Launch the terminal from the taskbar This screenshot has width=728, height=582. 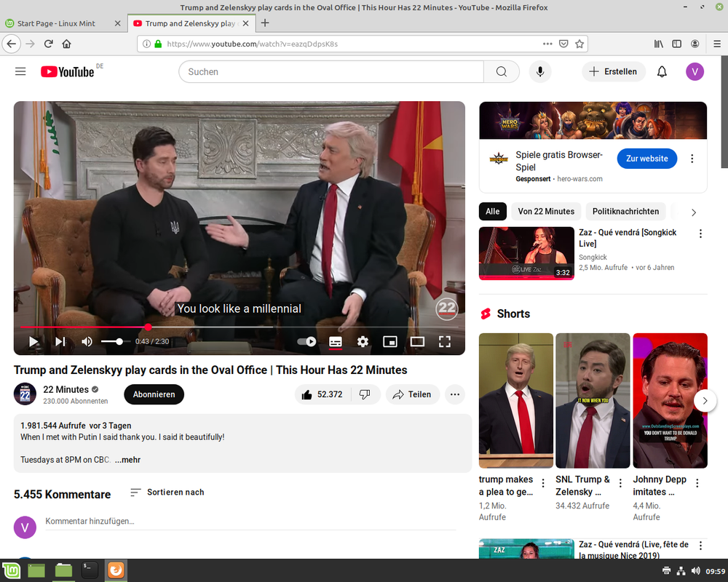coord(89,570)
